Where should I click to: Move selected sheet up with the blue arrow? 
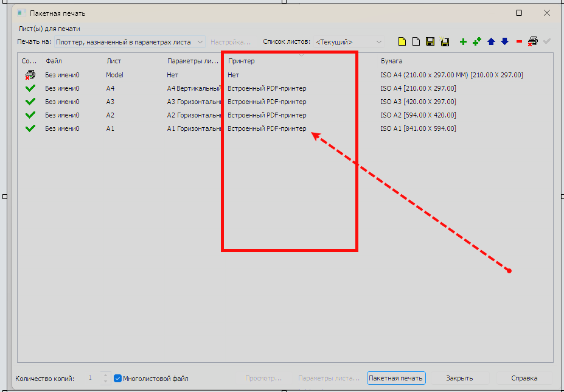click(x=491, y=42)
